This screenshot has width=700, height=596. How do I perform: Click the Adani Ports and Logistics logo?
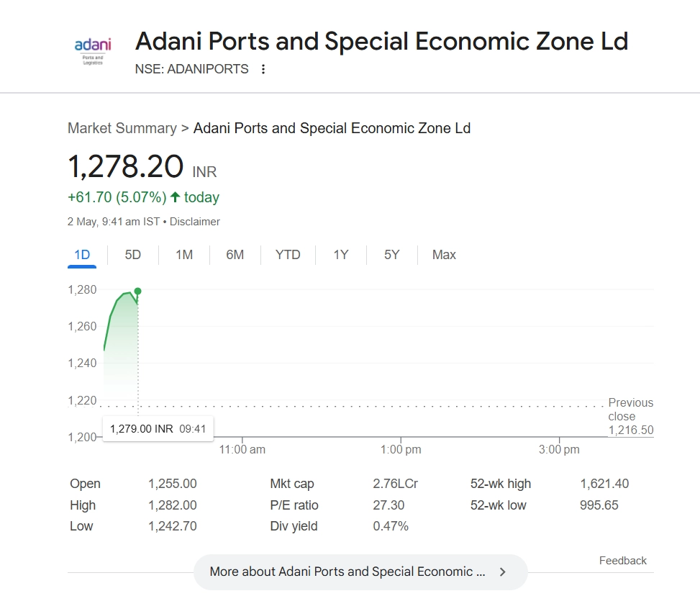tap(93, 51)
